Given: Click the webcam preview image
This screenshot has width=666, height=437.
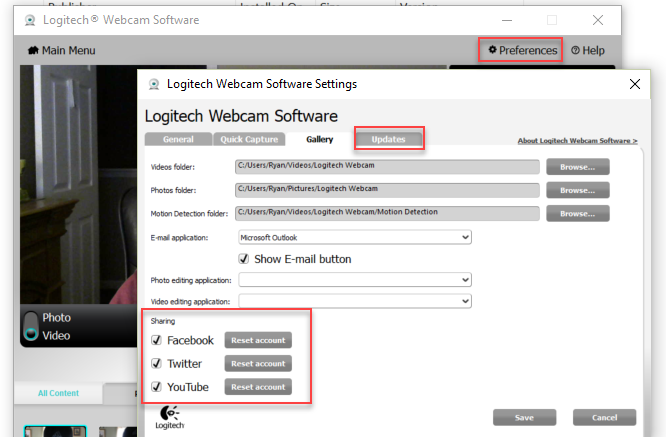Looking at the screenshot, I should pos(79,184).
